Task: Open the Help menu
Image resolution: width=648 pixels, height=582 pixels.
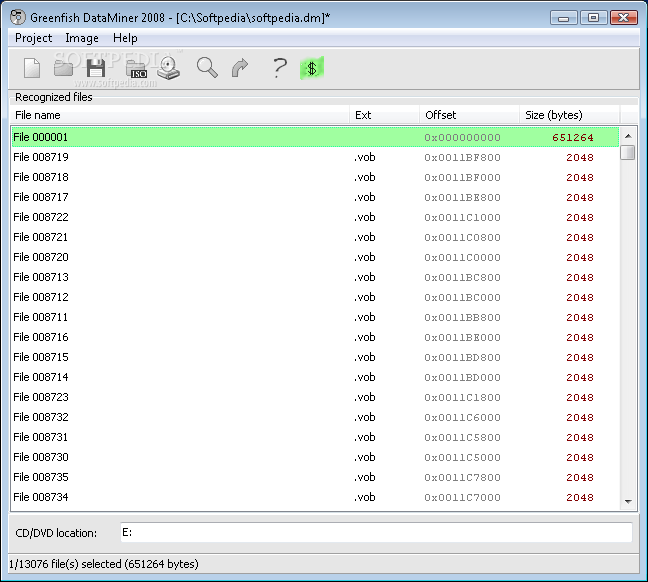Action: tap(125, 38)
